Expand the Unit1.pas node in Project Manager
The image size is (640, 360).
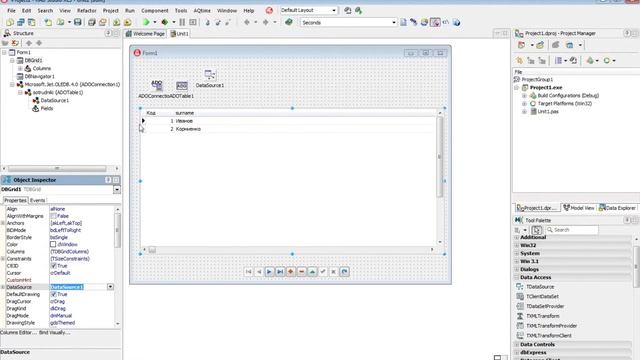(524, 111)
